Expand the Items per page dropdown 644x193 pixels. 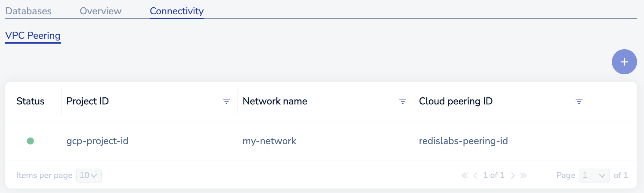(89, 176)
